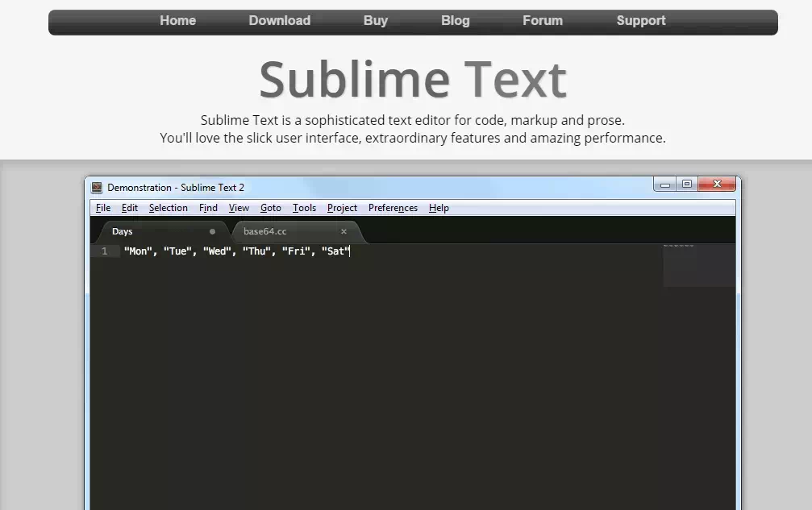812x510 pixels.
Task: Click the "Tue" string in the editor
Action: point(177,251)
